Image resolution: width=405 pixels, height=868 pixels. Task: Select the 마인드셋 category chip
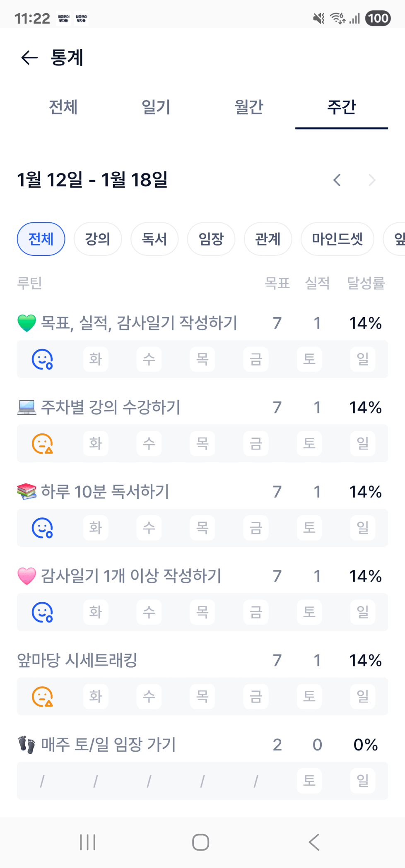337,239
